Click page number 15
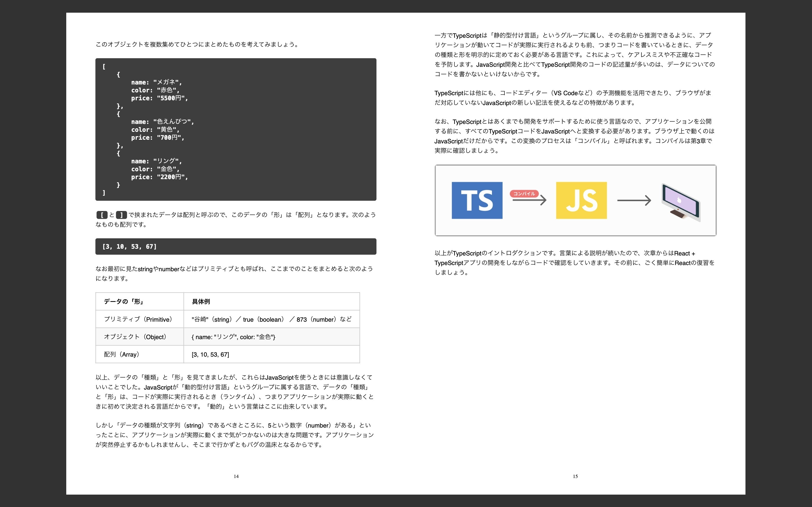 click(575, 476)
